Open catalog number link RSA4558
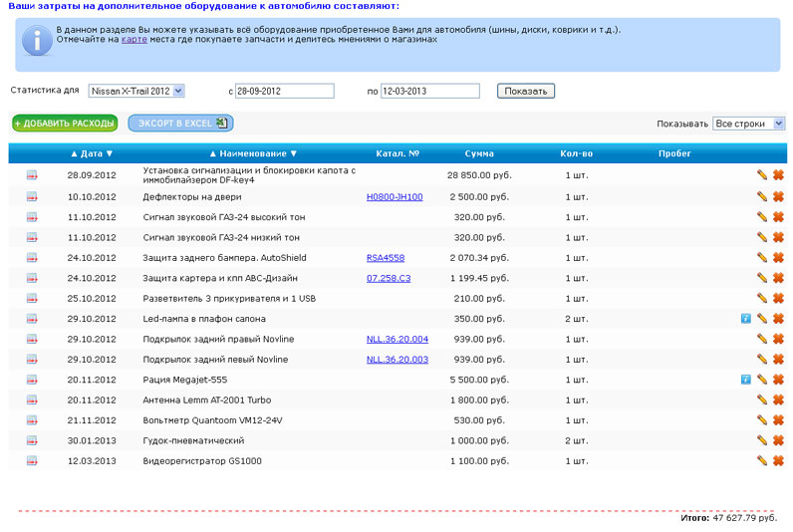 (x=386, y=258)
